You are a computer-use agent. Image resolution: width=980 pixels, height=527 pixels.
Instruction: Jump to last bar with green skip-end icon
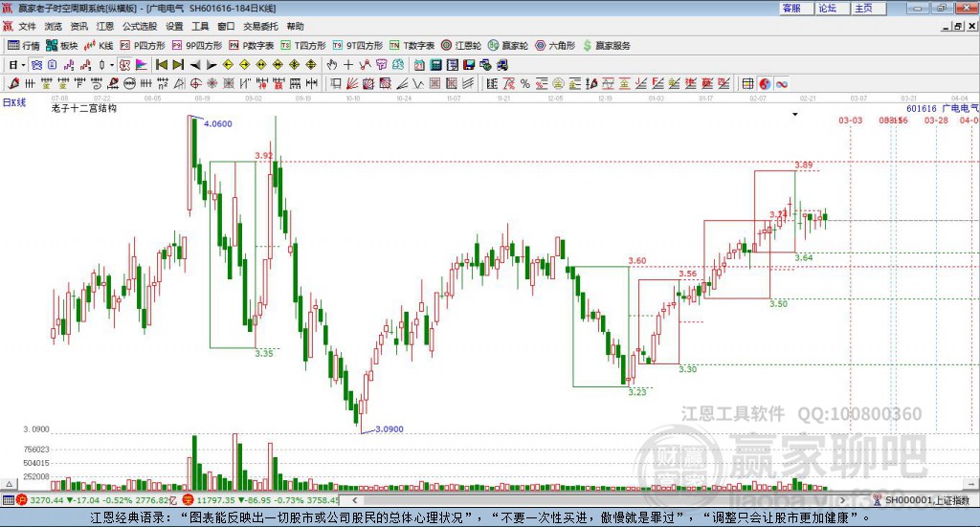coord(178,65)
